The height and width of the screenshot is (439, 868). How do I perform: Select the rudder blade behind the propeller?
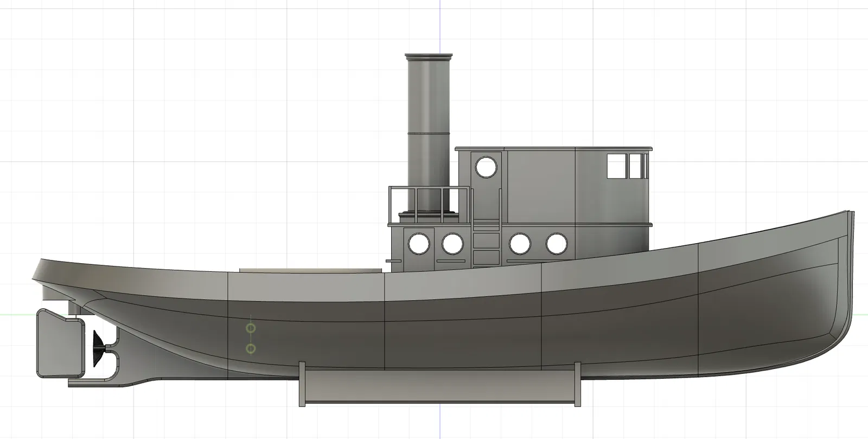coord(60,342)
